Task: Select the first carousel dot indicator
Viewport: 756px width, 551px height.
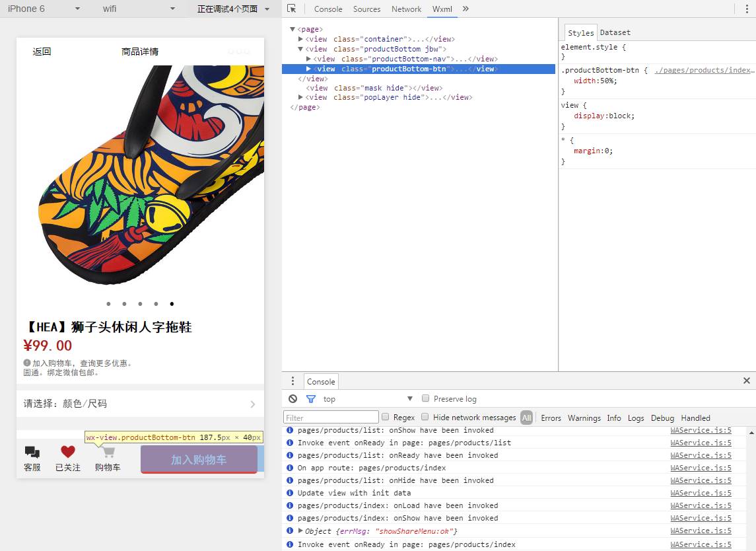Action: point(108,304)
